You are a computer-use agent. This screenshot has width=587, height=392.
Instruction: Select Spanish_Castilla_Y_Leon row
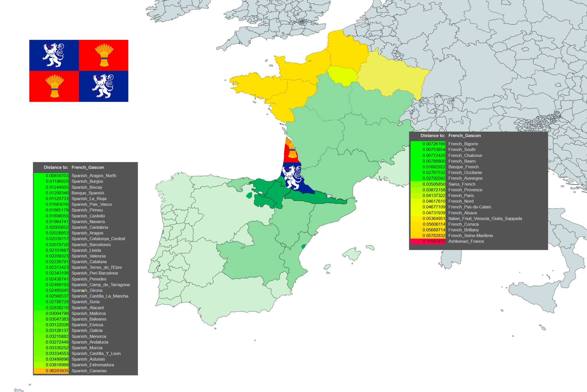(x=85, y=354)
